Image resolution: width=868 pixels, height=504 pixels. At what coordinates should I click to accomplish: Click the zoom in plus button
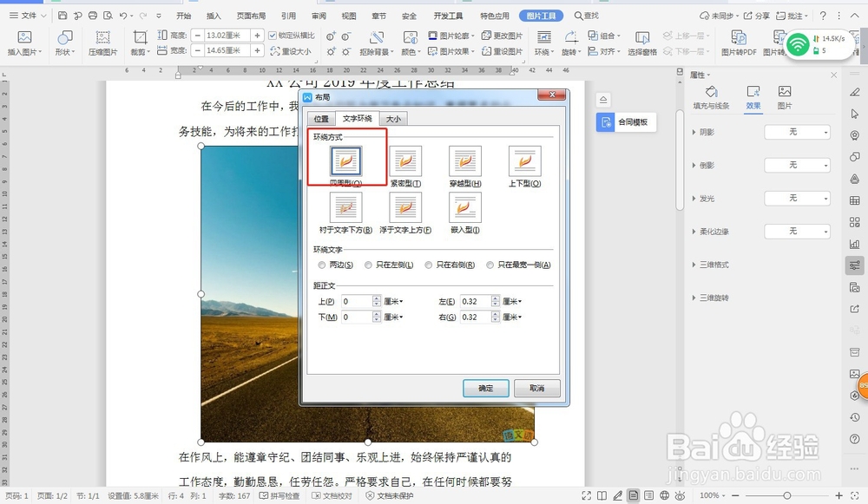[839, 495]
